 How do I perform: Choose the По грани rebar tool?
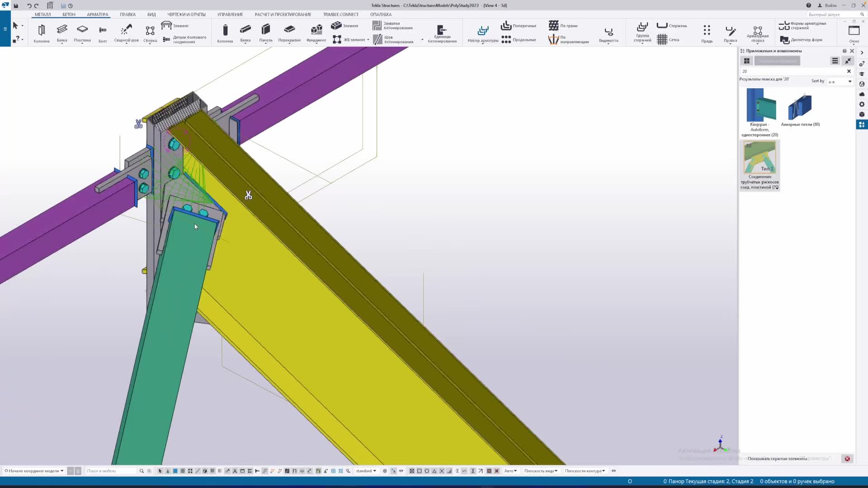(563, 26)
